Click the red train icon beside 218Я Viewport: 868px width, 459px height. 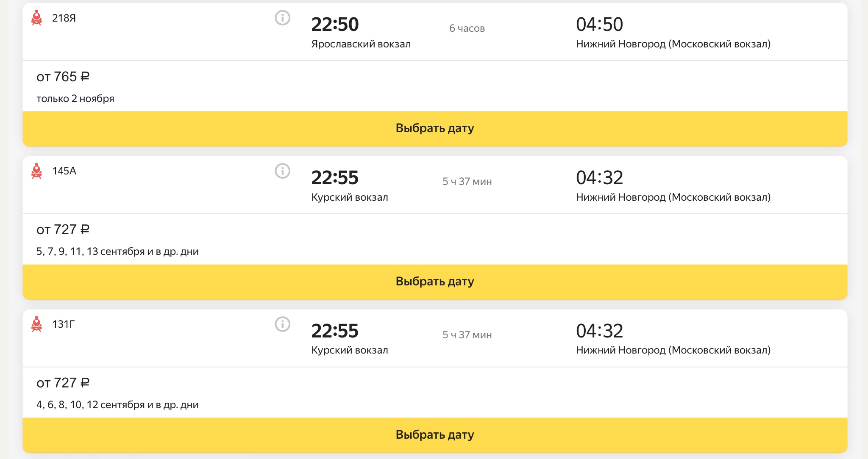click(x=37, y=18)
